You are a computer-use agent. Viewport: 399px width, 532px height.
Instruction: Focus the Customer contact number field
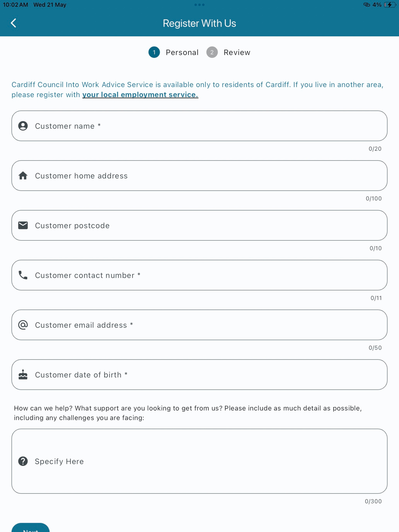pos(199,275)
